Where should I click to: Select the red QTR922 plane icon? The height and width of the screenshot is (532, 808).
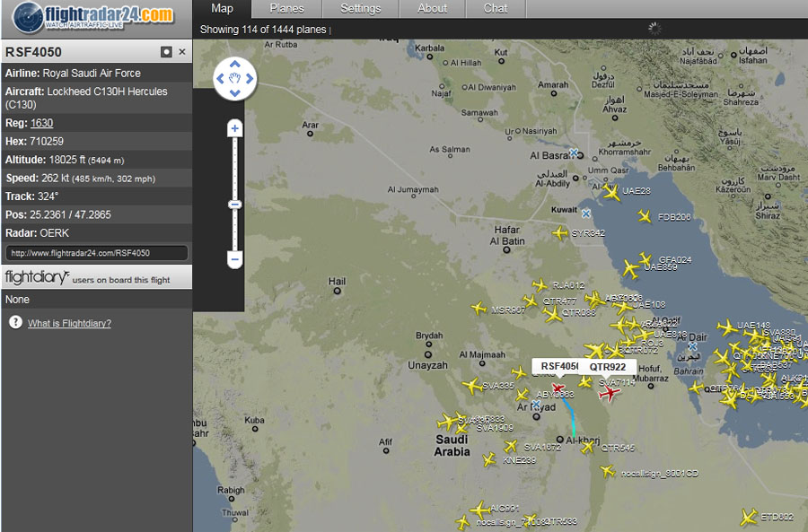[609, 393]
